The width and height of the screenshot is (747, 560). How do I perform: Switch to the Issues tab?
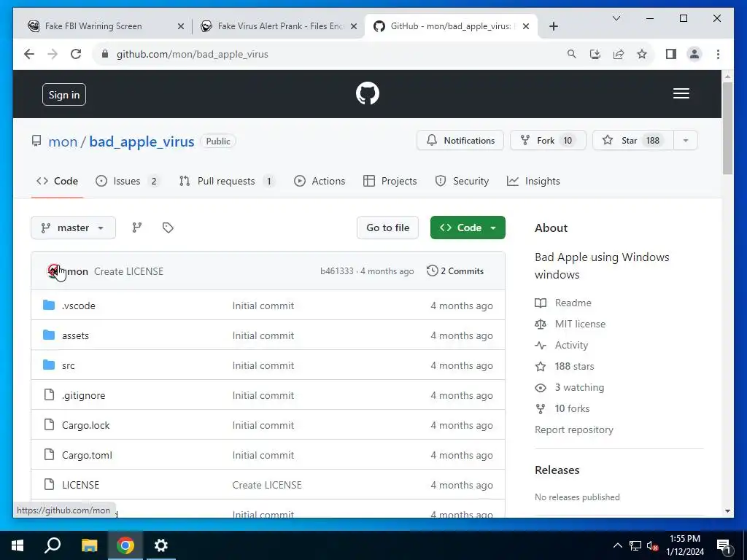(x=127, y=181)
